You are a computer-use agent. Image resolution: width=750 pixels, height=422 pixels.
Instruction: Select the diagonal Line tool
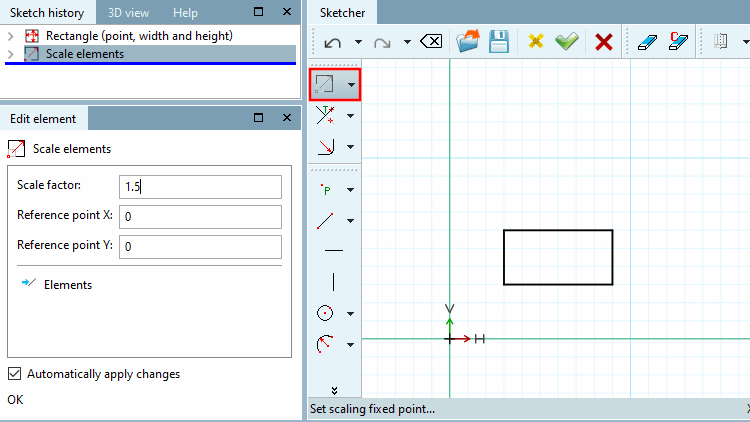[x=325, y=221]
